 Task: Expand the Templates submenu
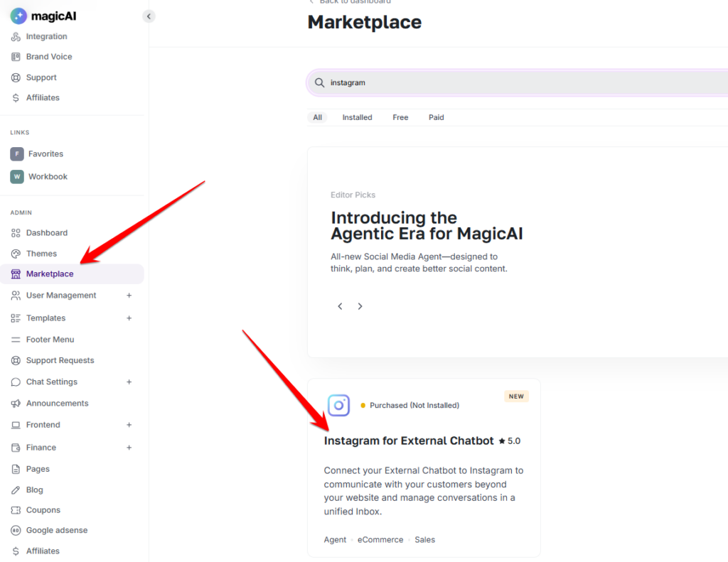click(x=129, y=318)
